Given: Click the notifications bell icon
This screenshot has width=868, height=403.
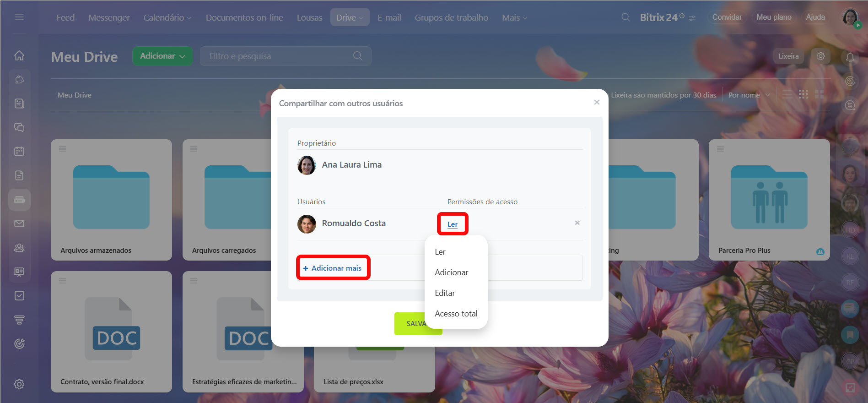Looking at the screenshot, I should [850, 57].
